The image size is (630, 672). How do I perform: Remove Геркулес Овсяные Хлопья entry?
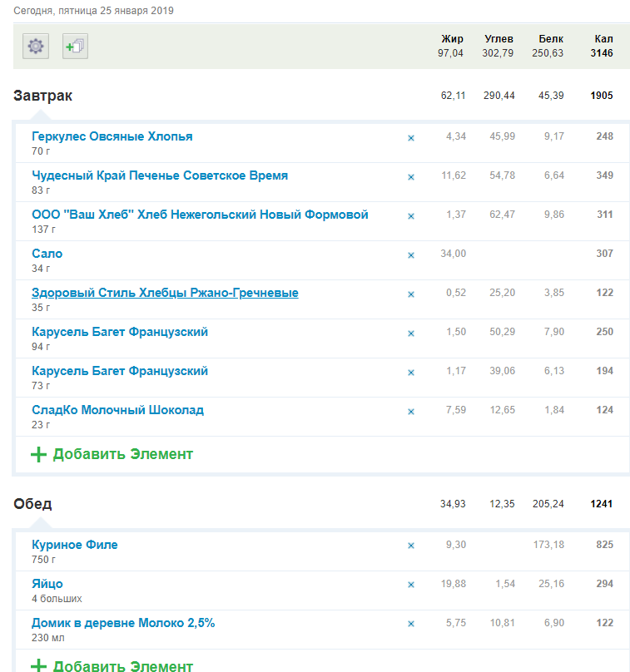coord(410,138)
